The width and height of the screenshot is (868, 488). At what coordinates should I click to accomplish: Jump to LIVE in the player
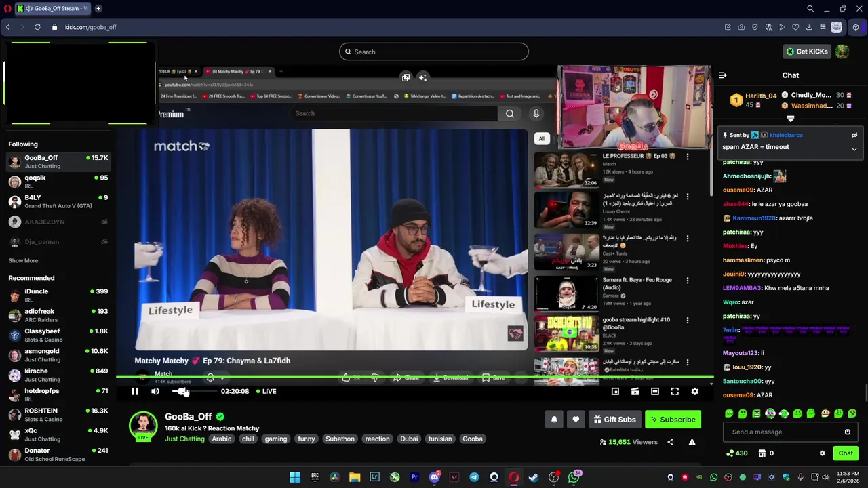(x=266, y=391)
